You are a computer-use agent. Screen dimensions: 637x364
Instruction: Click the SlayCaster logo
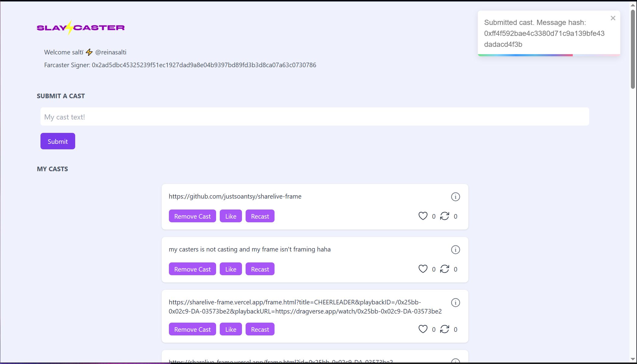click(81, 28)
